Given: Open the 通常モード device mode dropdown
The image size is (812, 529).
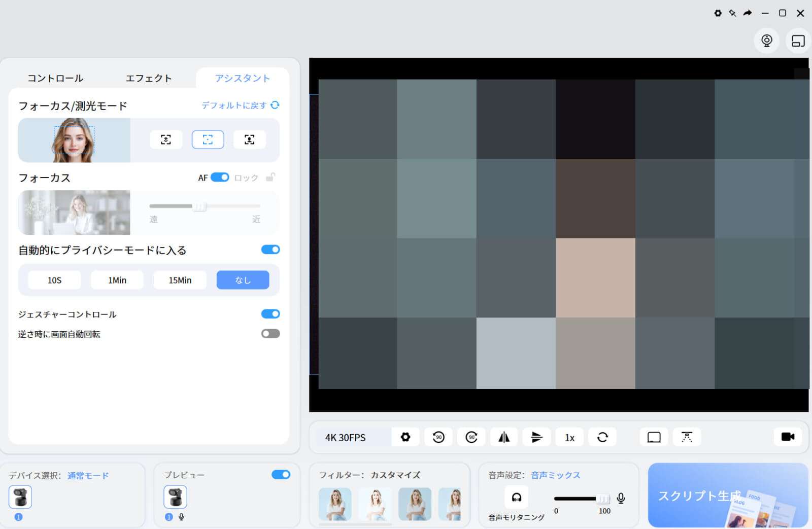Looking at the screenshot, I should (x=88, y=476).
